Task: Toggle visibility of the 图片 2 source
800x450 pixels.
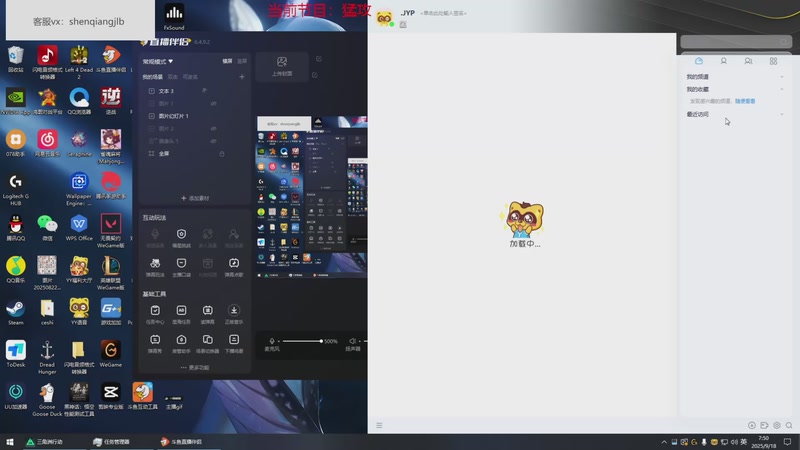Action: [213, 129]
